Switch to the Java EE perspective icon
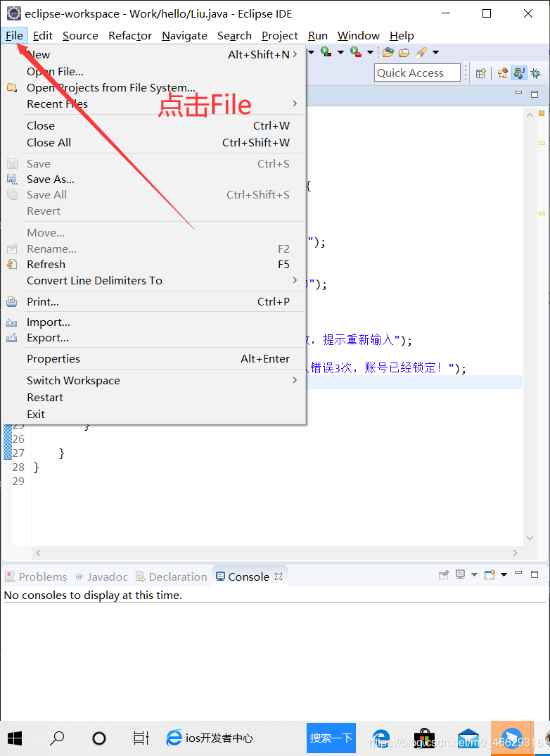 (x=502, y=73)
